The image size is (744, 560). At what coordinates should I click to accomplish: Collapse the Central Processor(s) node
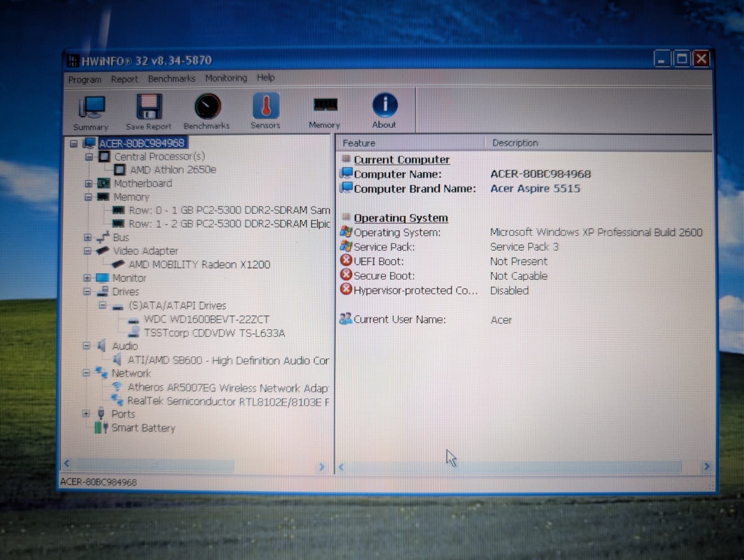[x=89, y=157]
